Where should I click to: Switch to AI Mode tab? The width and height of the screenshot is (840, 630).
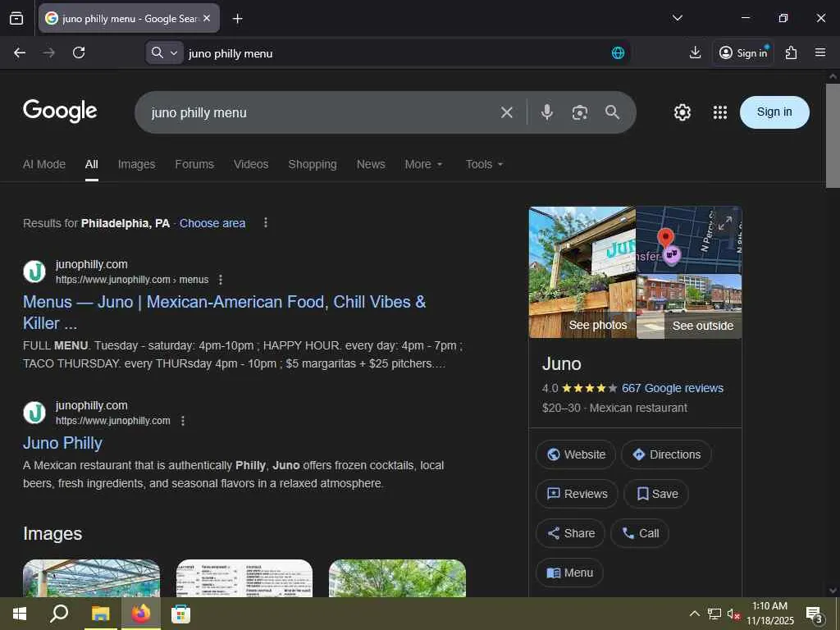pyautogui.click(x=44, y=164)
